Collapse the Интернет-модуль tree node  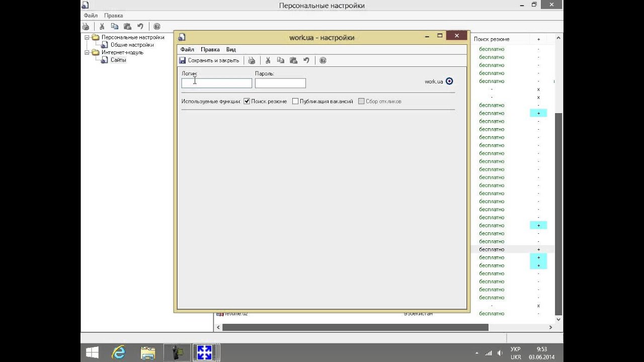[87, 52]
